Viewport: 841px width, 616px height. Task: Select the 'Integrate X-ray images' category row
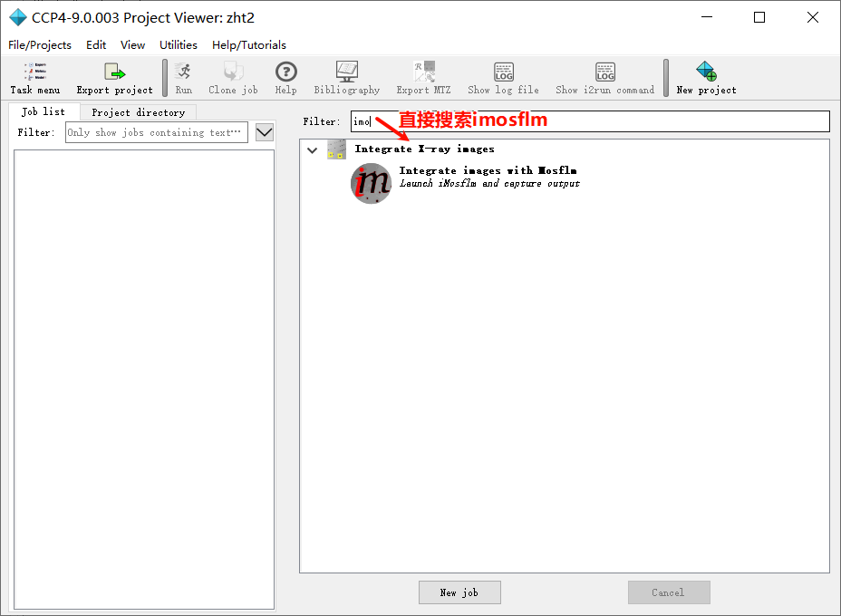(565, 149)
